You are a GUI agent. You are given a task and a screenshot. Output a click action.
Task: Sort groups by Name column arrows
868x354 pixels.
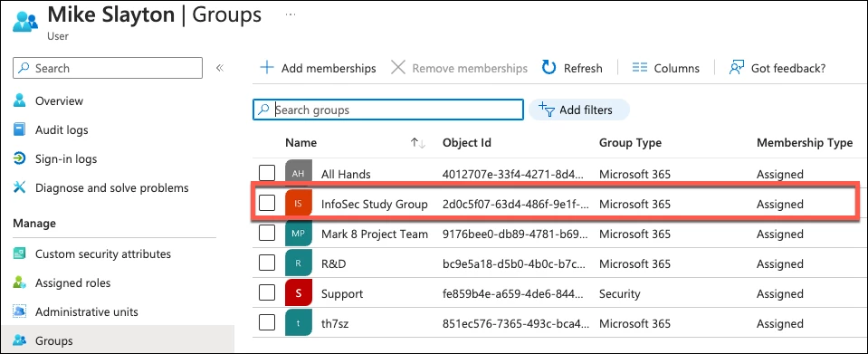(418, 143)
